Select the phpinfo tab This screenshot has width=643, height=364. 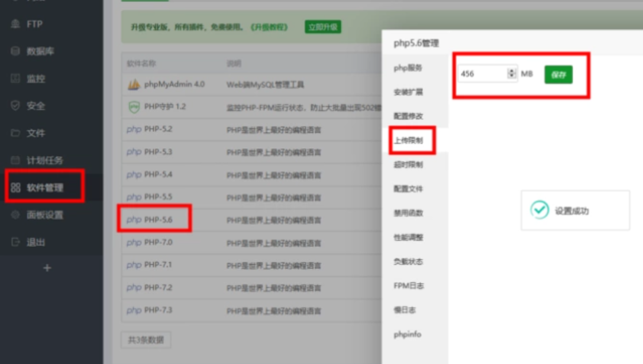408,334
